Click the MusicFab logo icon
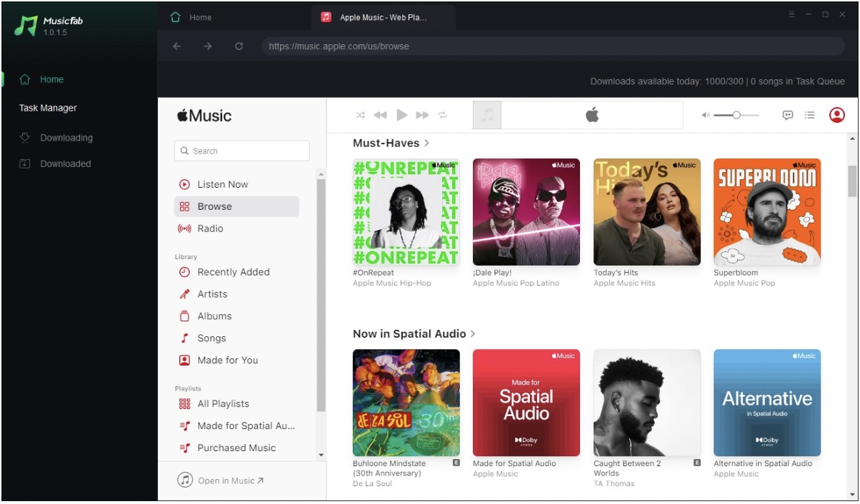 point(26,26)
